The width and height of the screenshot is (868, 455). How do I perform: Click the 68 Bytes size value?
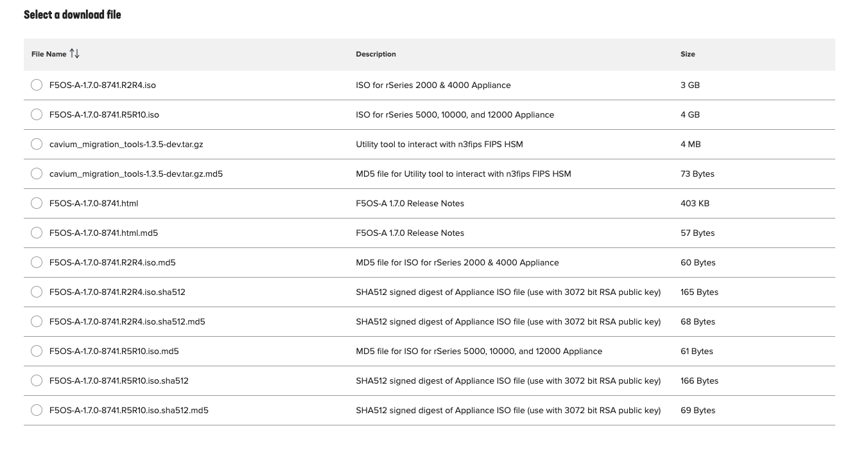pos(698,321)
